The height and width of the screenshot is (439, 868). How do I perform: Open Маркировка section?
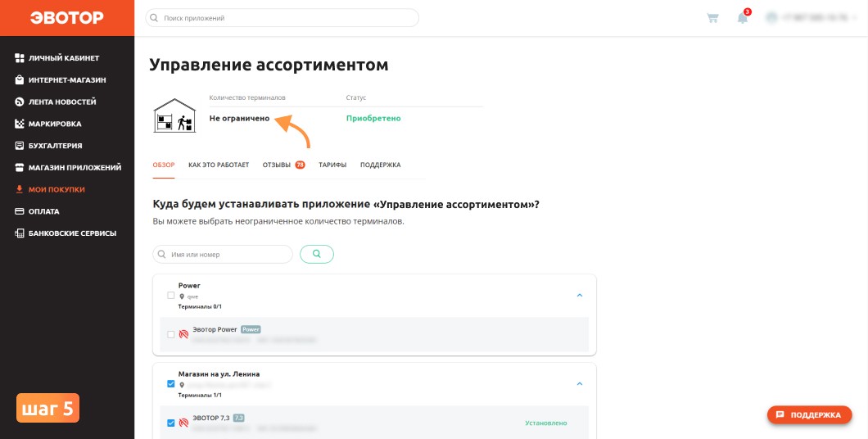[55, 124]
